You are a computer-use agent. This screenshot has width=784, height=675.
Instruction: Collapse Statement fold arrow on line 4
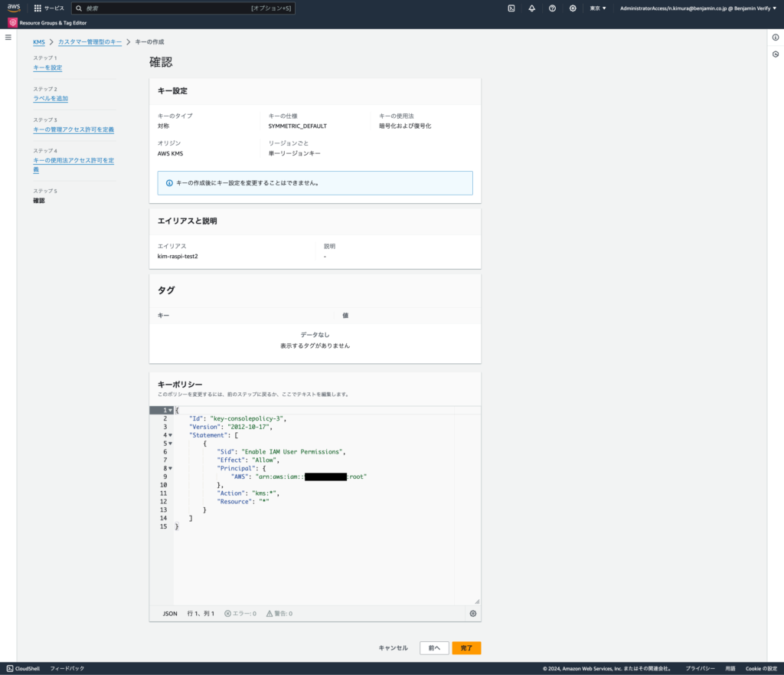pos(171,435)
